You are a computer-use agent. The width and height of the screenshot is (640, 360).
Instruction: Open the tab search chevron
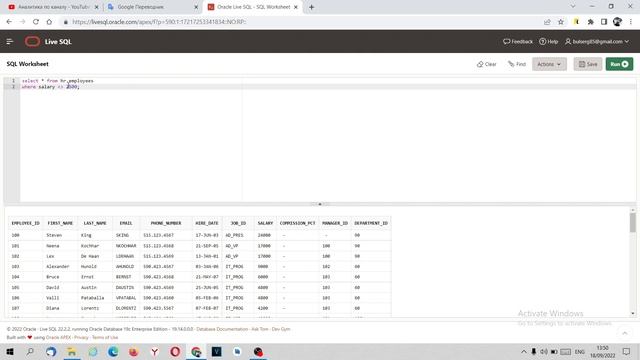(573, 7)
